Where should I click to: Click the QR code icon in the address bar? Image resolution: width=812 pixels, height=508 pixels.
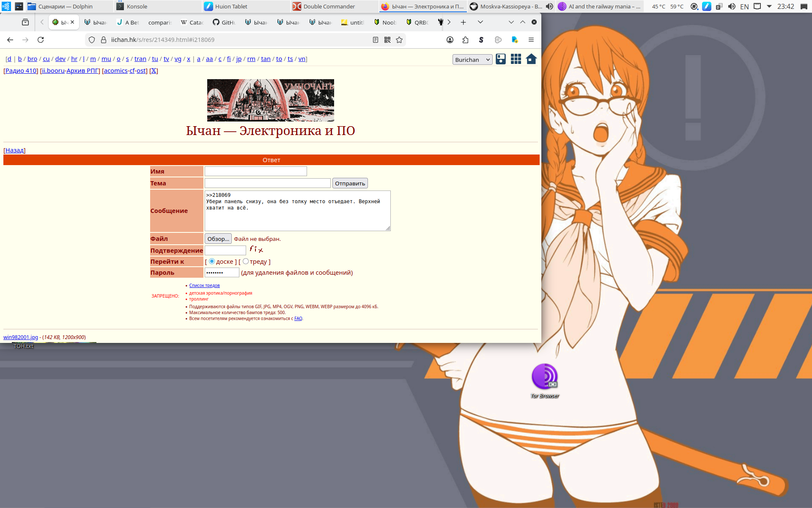click(x=387, y=40)
